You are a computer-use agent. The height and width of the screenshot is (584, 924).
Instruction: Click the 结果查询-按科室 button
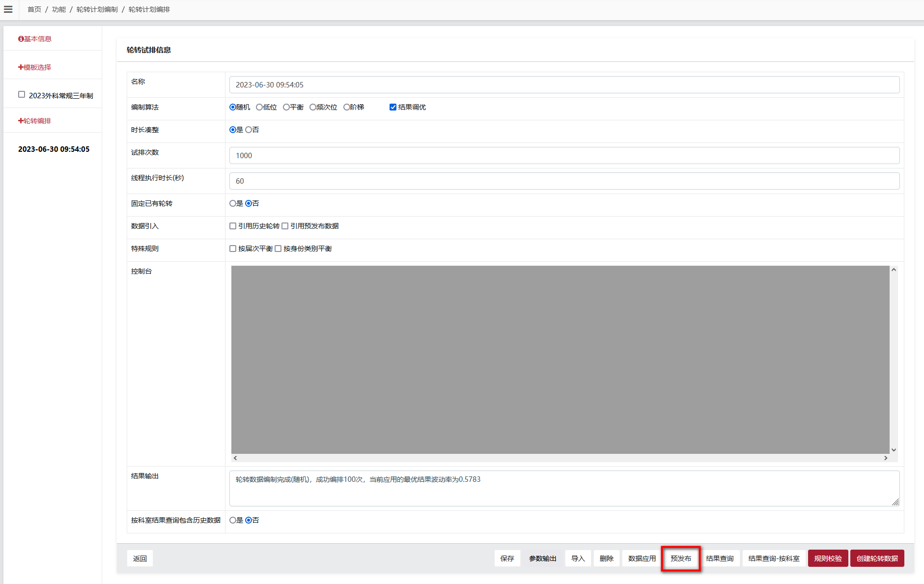coord(774,558)
